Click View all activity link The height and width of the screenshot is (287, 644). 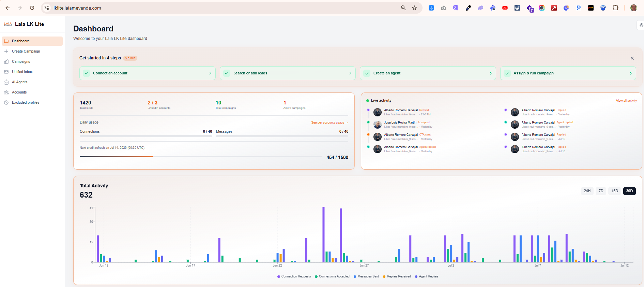coord(626,101)
